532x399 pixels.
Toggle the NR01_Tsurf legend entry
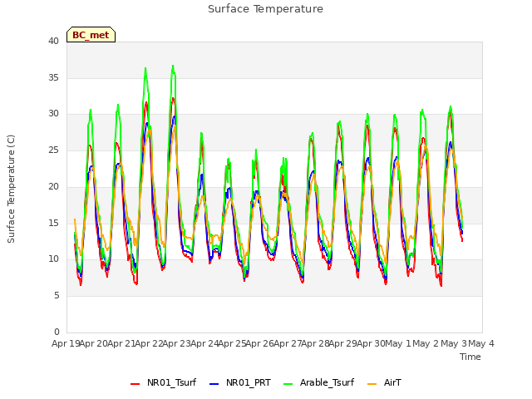[x=163, y=382]
